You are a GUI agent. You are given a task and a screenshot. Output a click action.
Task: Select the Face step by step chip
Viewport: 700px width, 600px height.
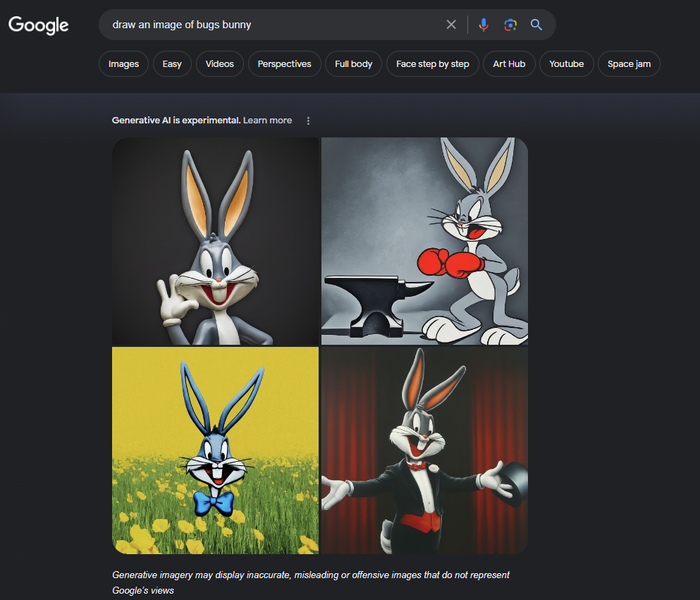[x=433, y=64]
